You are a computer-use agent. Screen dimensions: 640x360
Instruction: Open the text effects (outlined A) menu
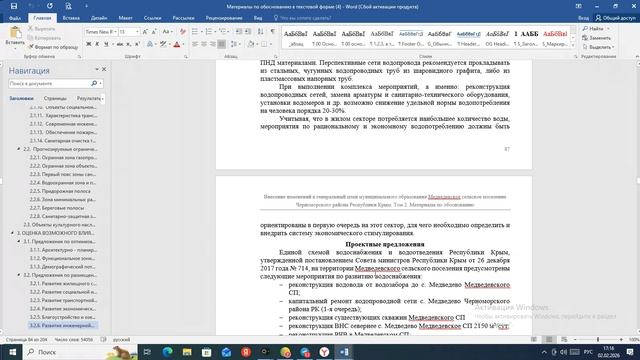tap(150, 44)
